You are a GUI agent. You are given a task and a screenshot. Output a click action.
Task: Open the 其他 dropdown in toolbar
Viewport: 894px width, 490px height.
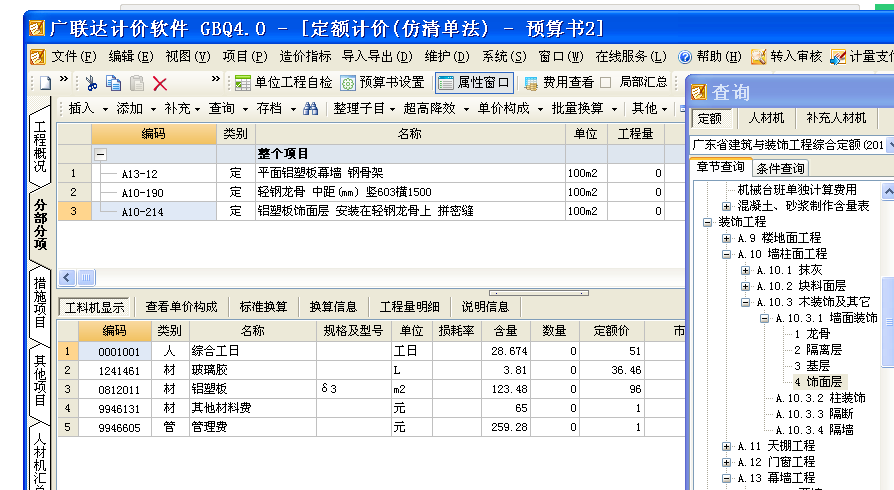point(649,108)
